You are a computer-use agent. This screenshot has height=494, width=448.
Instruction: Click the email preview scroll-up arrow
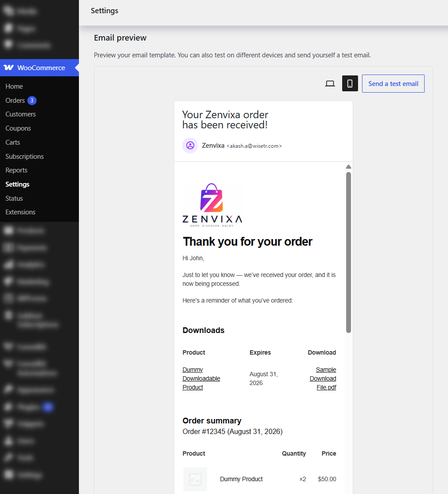click(348, 167)
